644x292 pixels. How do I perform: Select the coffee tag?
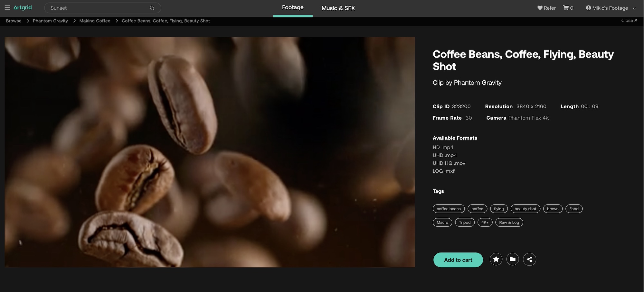tap(477, 209)
